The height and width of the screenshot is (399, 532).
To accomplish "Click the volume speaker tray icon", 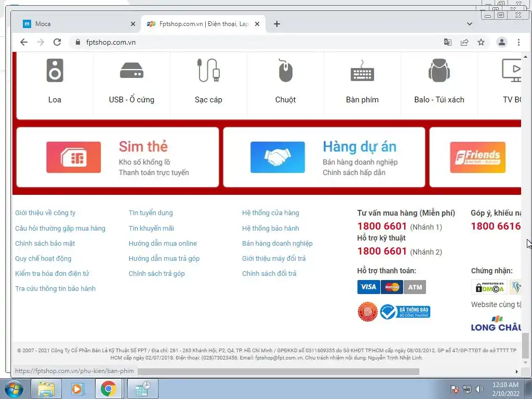I will 479,389.
